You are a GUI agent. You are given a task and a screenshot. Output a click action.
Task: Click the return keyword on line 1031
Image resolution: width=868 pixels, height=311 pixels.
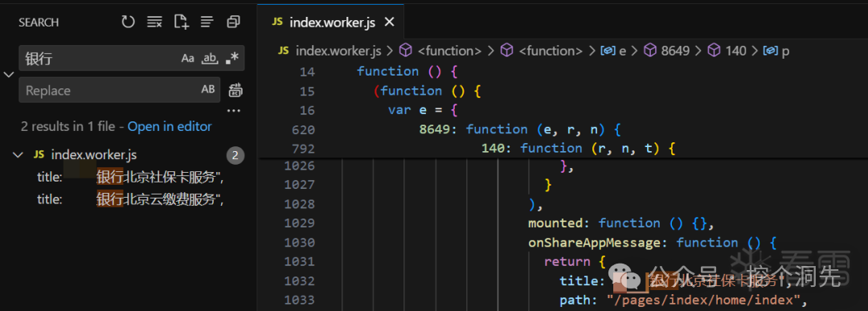567,261
